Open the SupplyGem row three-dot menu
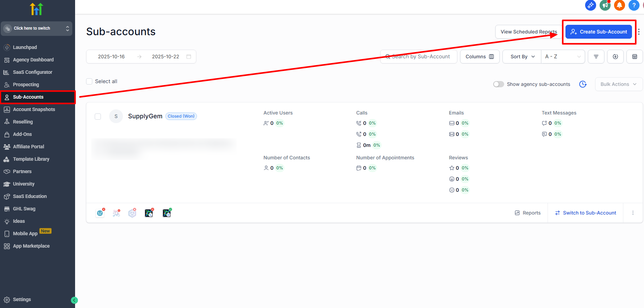 click(x=633, y=213)
